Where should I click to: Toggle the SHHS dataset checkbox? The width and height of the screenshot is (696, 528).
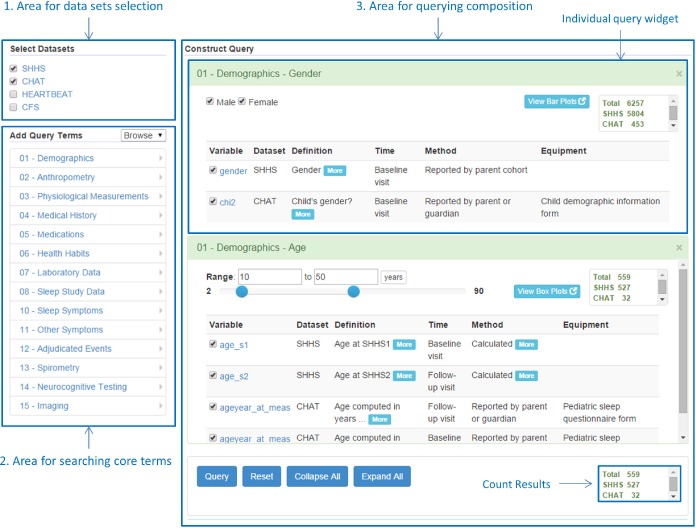coord(13,68)
